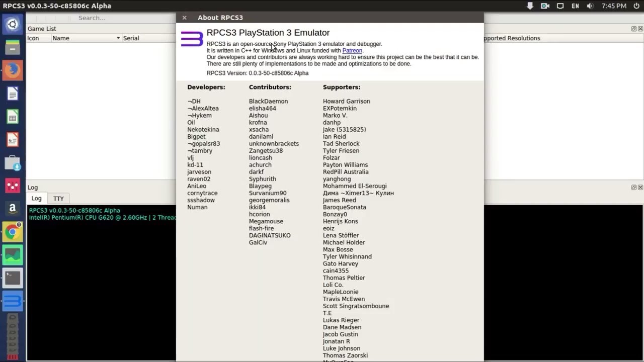Click the download arrow indicator in the top panel
The image size is (644, 362).
click(x=530, y=6)
